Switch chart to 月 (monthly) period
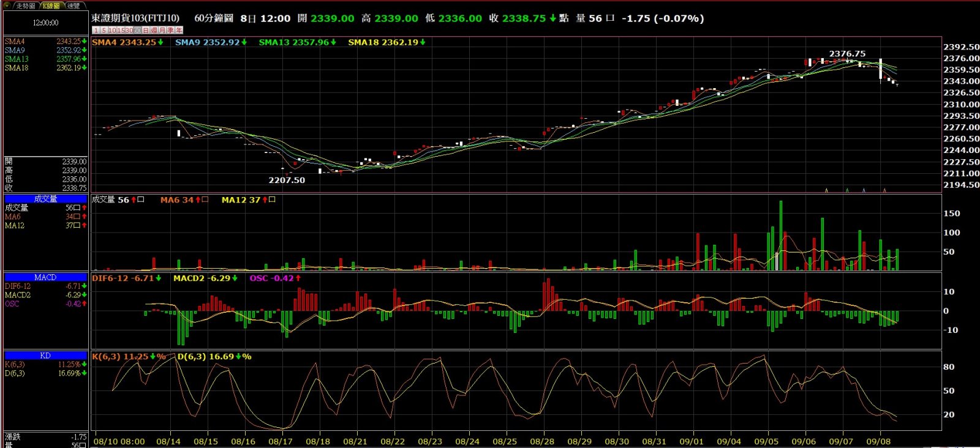Viewport: 980px width, 448px height. (162, 30)
